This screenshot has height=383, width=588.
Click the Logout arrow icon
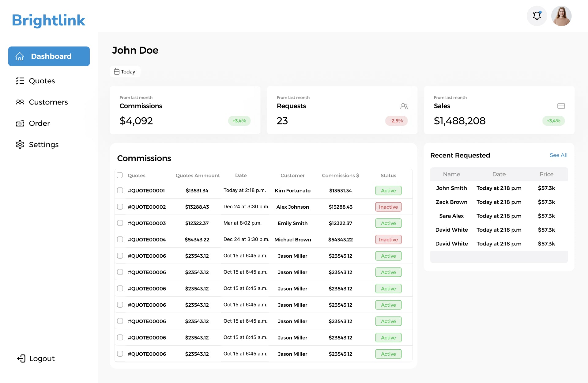click(x=21, y=358)
